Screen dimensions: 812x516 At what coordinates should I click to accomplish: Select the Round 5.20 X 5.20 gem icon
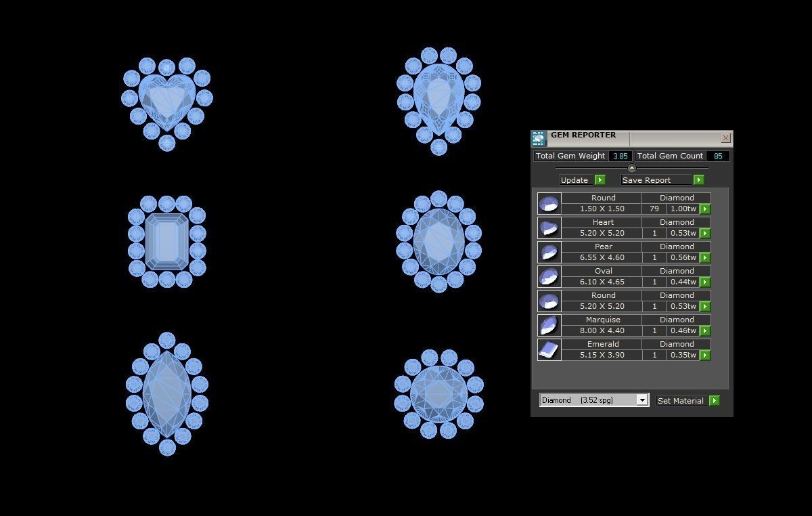click(549, 301)
